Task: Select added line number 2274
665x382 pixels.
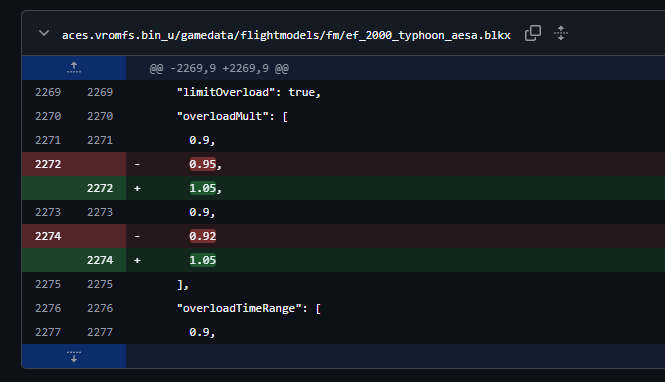Action: tap(100, 260)
